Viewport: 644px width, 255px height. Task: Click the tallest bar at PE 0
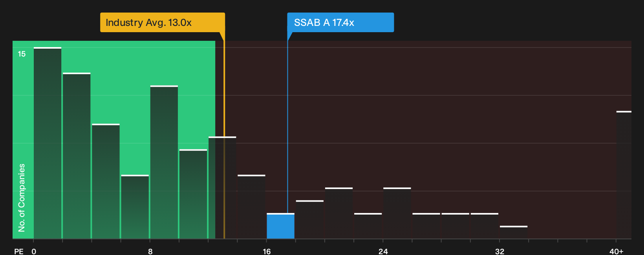[48, 143]
